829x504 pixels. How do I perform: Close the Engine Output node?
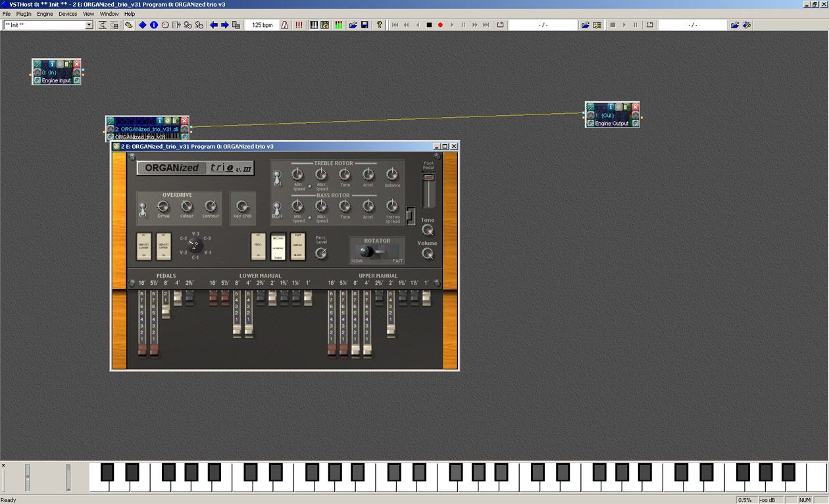[635, 107]
